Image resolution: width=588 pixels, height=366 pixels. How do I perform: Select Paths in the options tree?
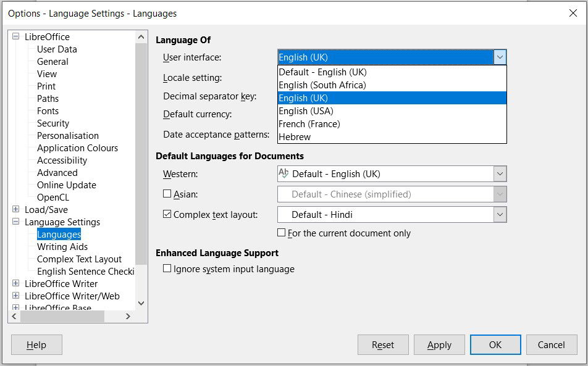(48, 99)
